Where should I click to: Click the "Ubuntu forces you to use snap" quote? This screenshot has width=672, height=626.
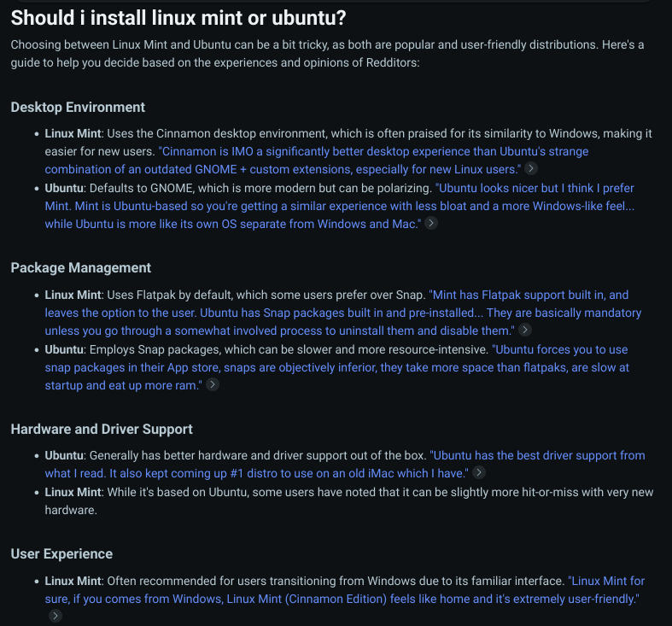(x=336, y=366)
